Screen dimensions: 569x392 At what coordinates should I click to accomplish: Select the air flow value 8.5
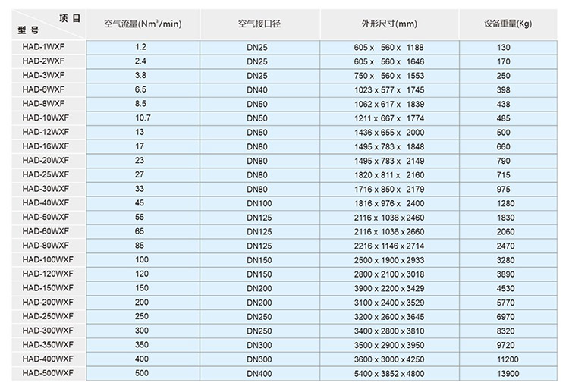click(x=141, y=103)
